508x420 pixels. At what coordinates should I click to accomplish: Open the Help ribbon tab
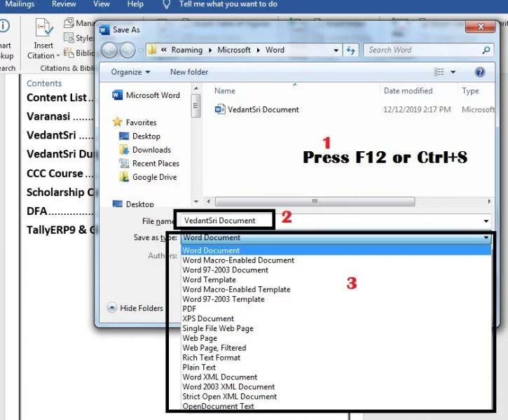pos(135,4)
